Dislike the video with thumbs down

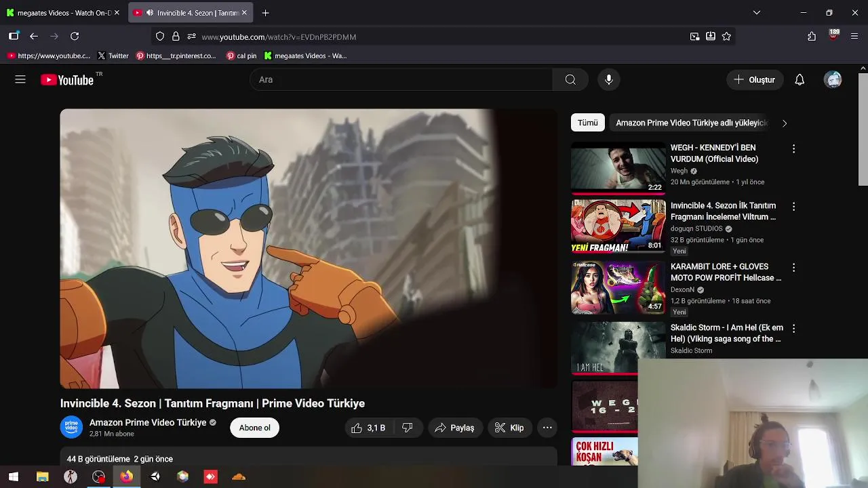tap(408, 428)
